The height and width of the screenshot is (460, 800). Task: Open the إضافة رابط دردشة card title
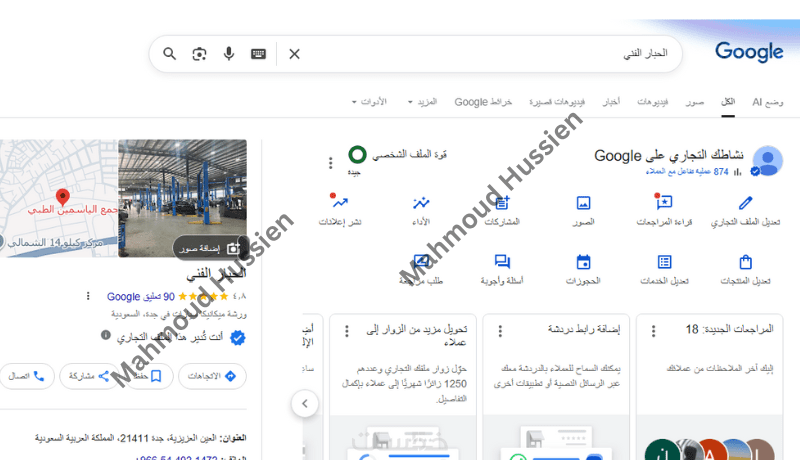pyautogui.click(x=584, y=329)
